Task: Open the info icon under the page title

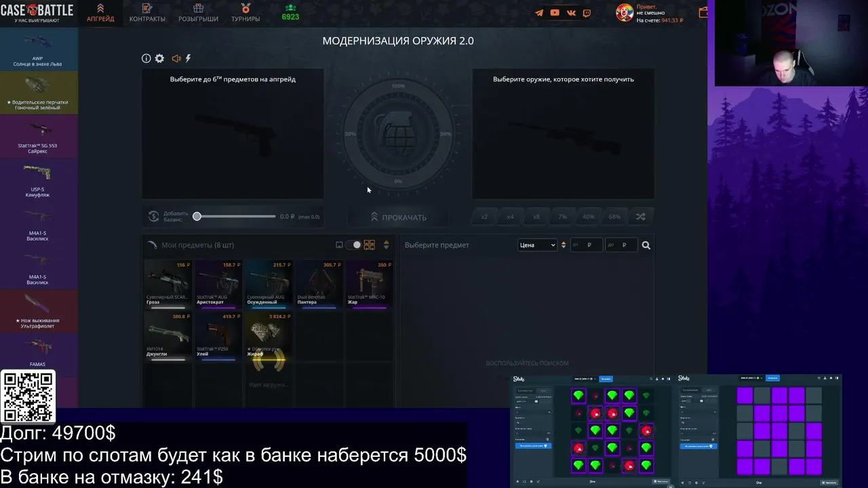Action: click(x=146, y=59)
